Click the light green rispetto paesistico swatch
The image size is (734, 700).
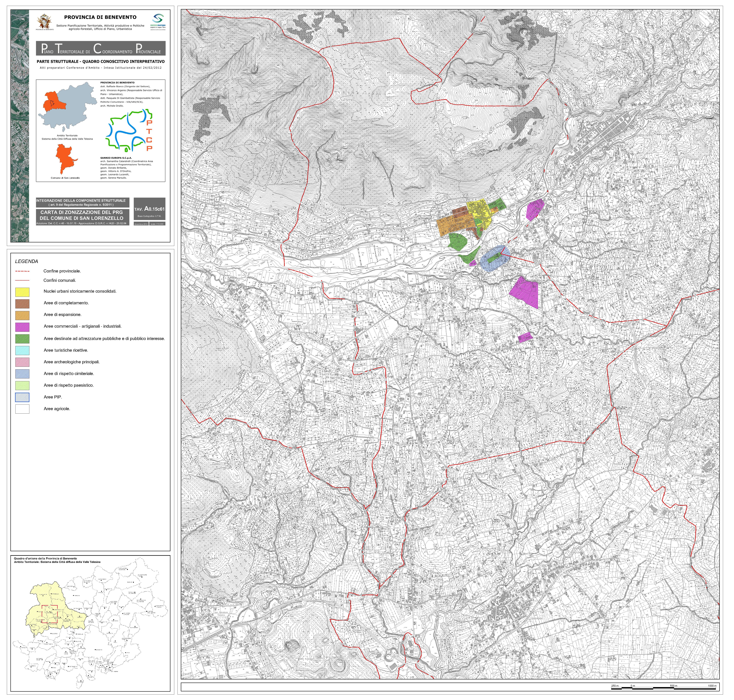click(22, 385)
